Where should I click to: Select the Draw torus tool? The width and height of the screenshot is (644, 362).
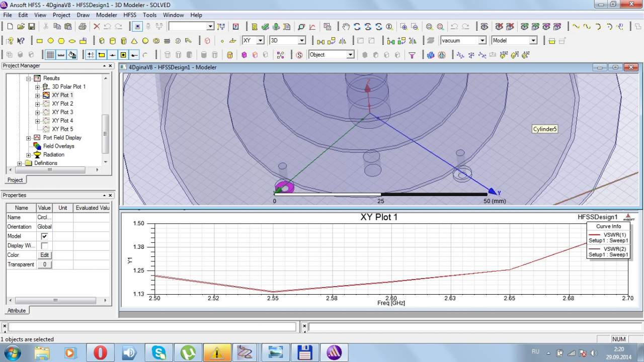tap(156, 41)
